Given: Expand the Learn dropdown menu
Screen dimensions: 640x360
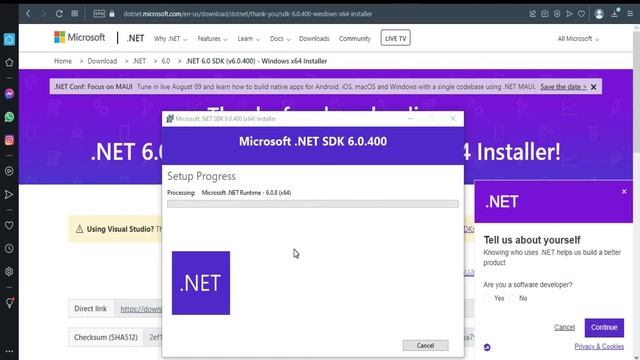Looking at the screenshot, I should (x=248, y=39).
